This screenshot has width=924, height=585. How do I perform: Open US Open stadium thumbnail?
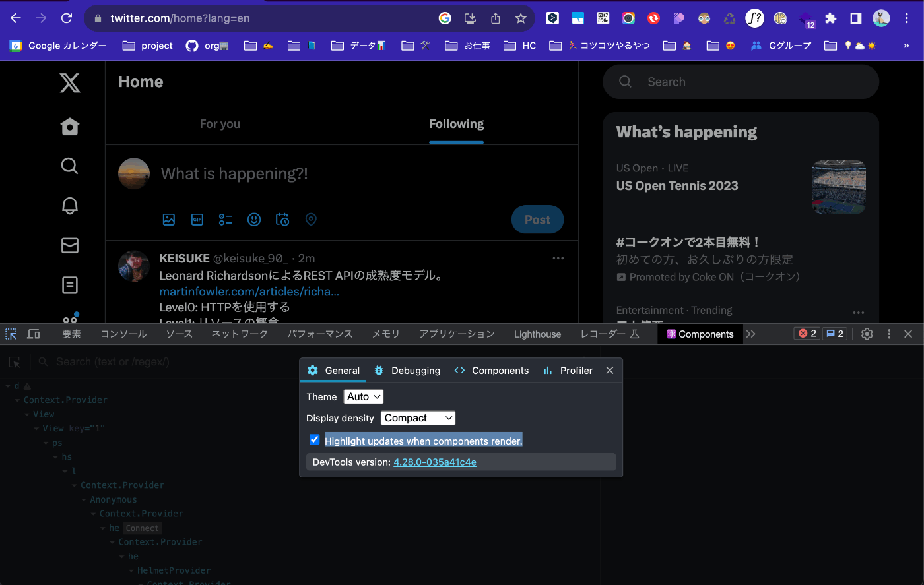point(839,187)
